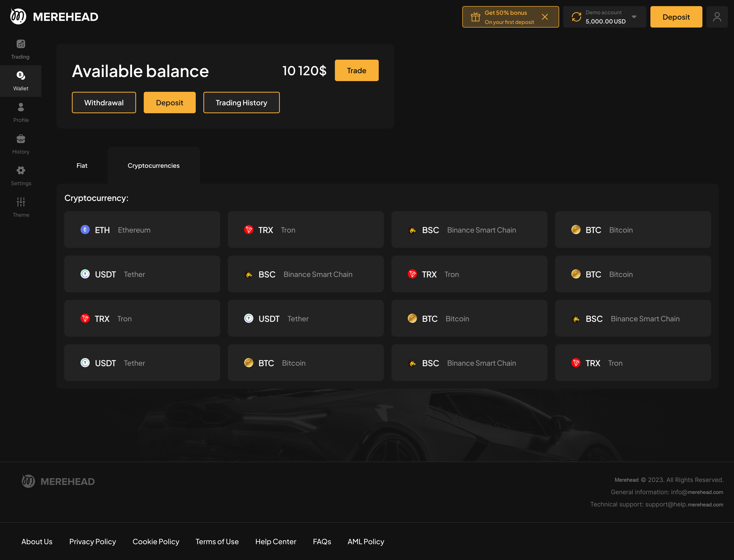
Task: Click the demo account refresh icon
Action: pyautogui.click(x=576, y=17)
